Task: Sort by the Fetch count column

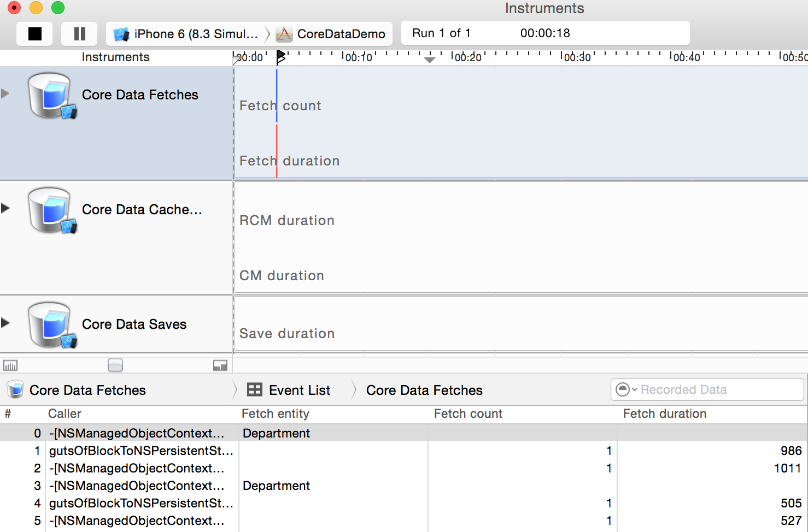Action: coord(468,414)
